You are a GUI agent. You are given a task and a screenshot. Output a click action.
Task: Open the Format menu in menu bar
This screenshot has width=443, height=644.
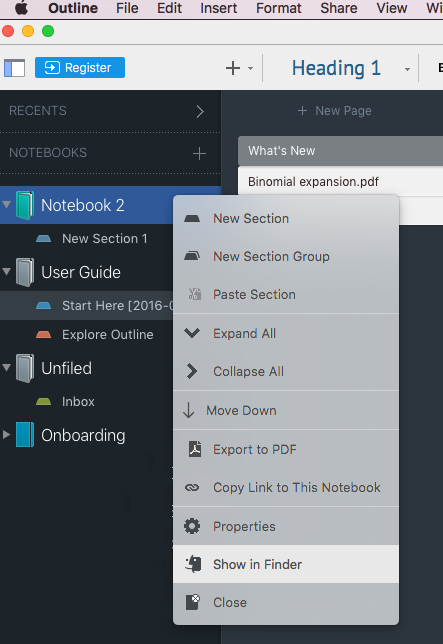(x=279, y=8)
